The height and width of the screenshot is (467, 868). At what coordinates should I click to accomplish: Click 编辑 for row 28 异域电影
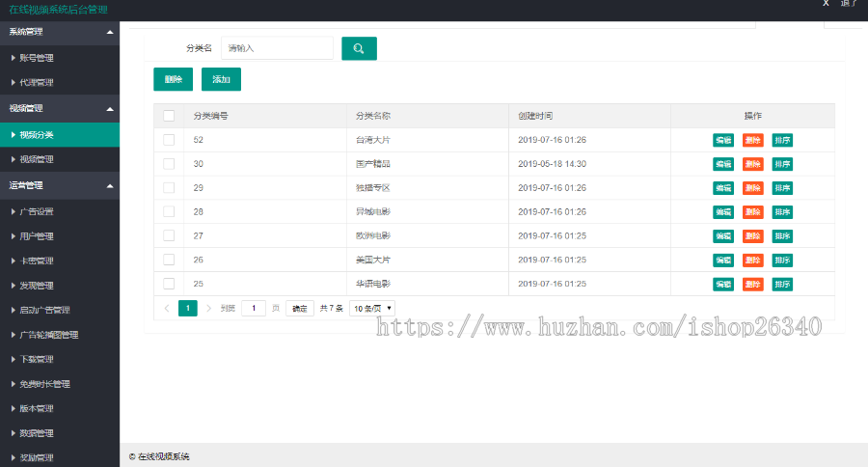point(723,211)
